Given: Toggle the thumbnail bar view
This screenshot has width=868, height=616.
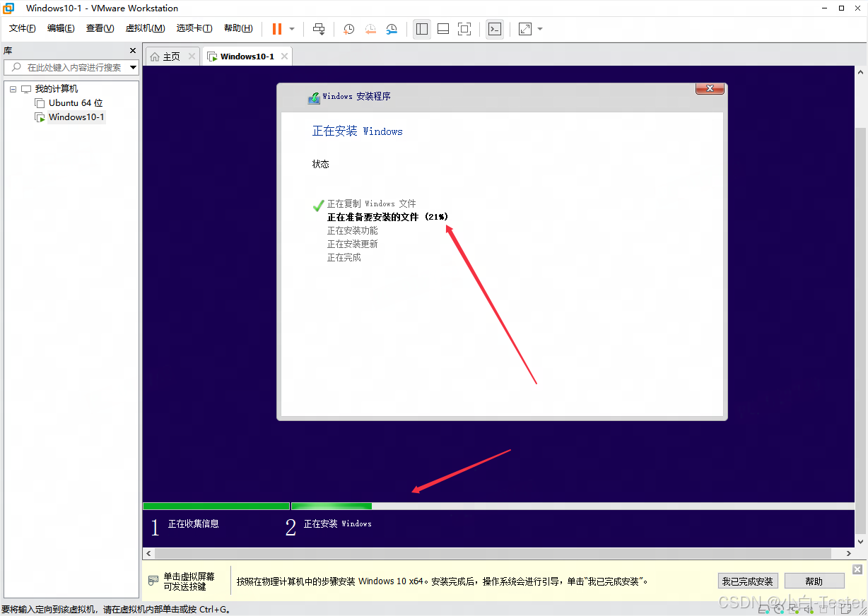Looking at the screenshot, I should coord(443,29).
